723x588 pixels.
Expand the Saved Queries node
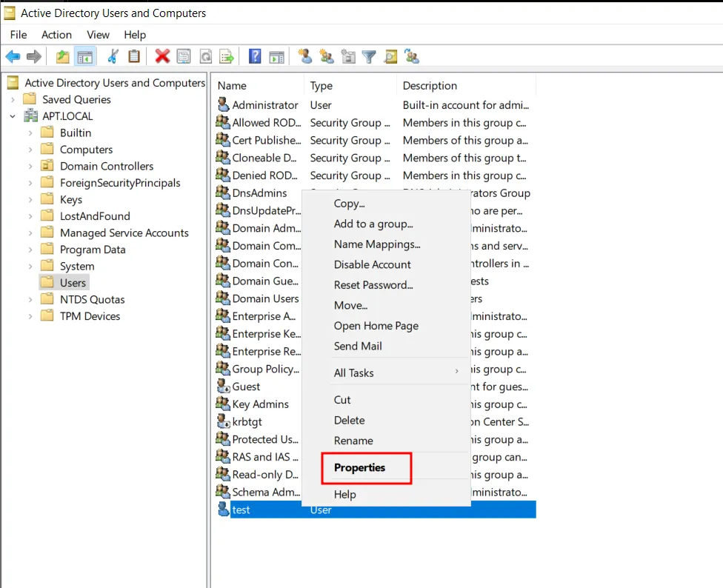(13, 99)
